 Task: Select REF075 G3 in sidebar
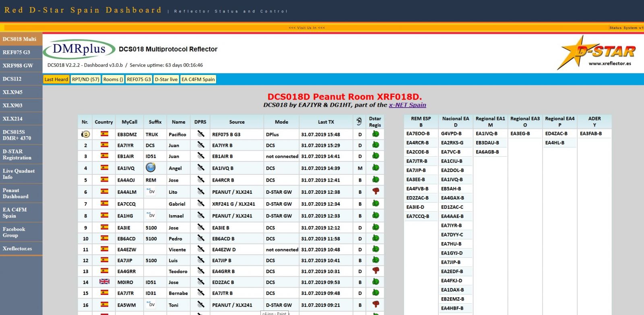click(21, 52)
